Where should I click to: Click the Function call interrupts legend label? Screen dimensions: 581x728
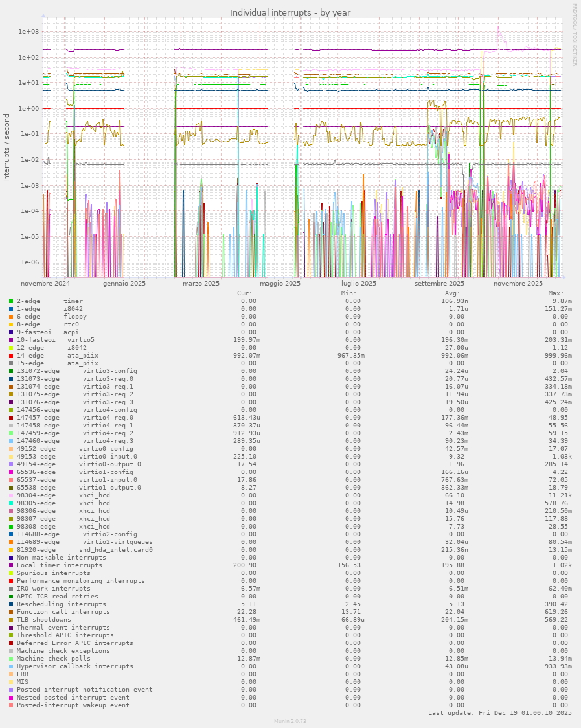click(x=63, y=612)
